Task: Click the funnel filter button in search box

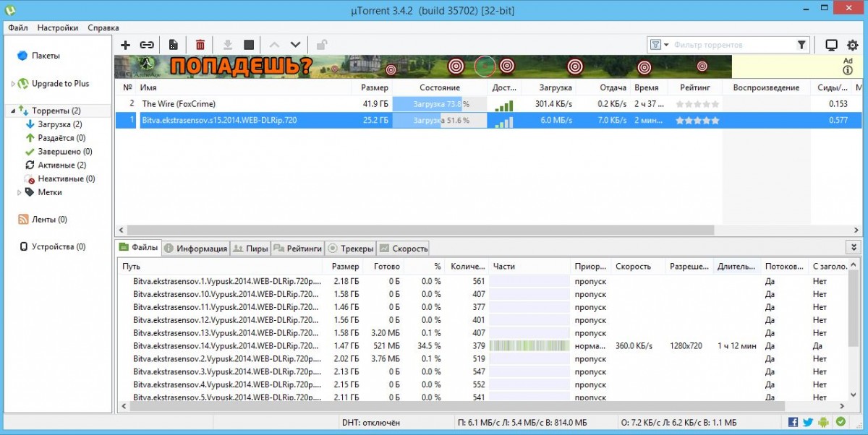Action: pos(801,45)
